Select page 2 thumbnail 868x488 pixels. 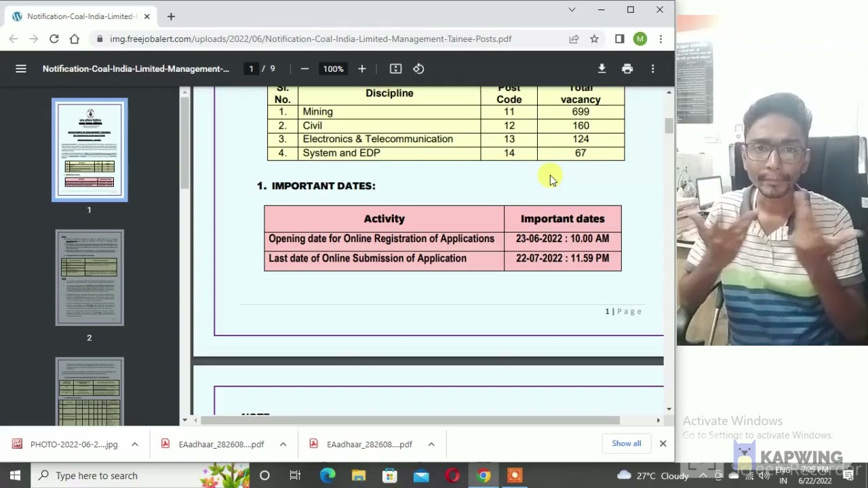[90, 278]
